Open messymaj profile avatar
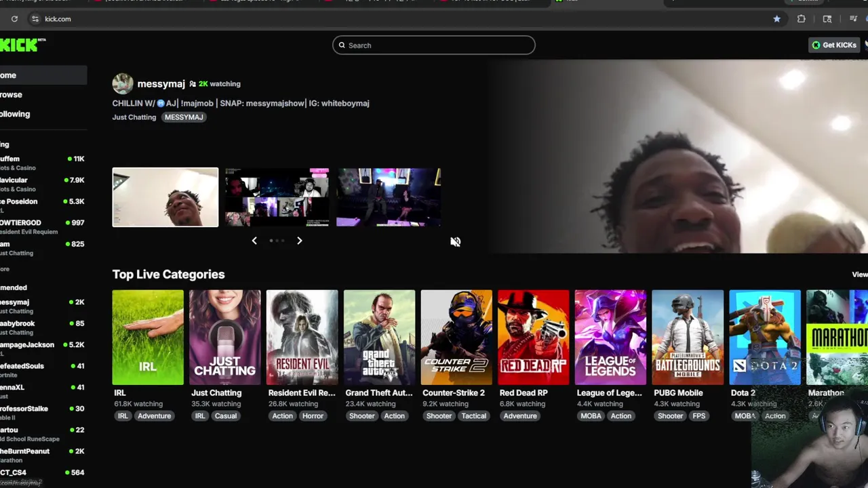This screenshot has height=488, width=868. 123,84
